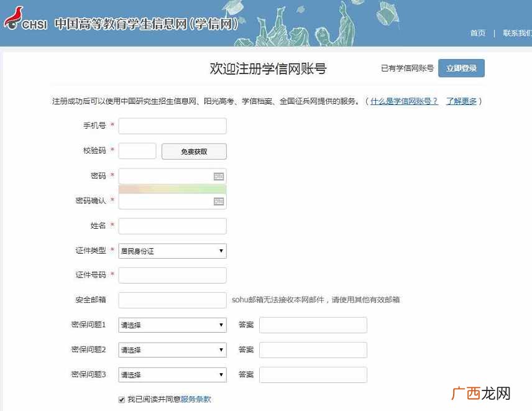Open the 密保问题2 dropdown
Viewport: 532px width, 411px height.
pos(172,349)
